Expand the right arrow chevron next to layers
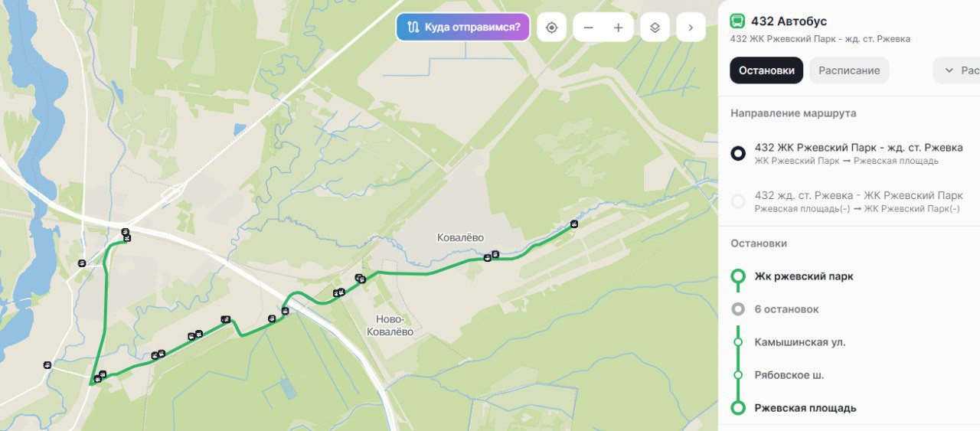This screenshot has height=431, width=980. (x=691, y=28)
